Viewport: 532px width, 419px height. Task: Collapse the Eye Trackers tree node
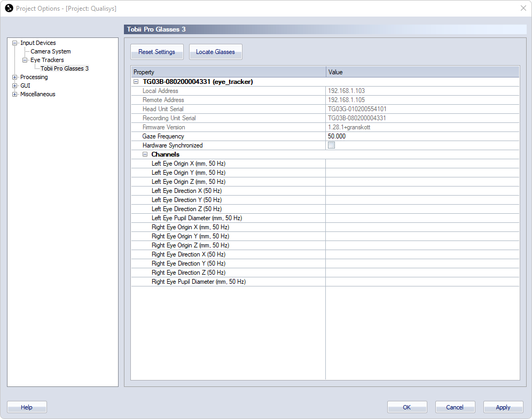point(25,60)
